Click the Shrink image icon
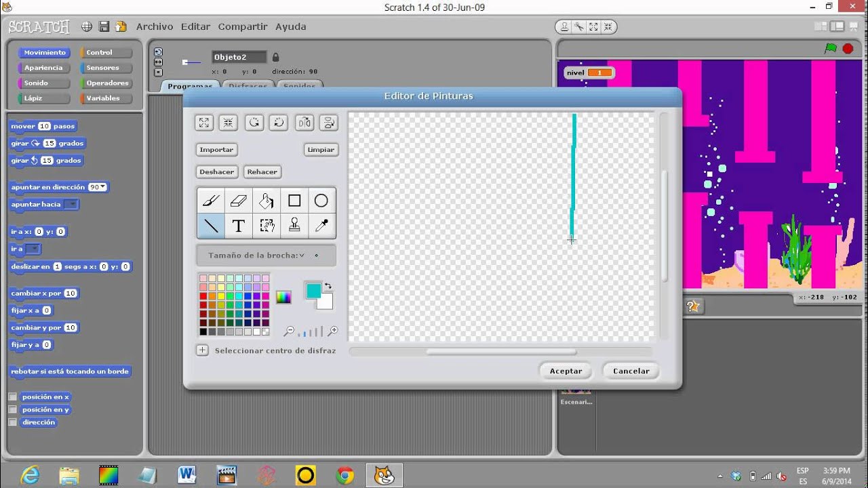 (x=229, y=123)
